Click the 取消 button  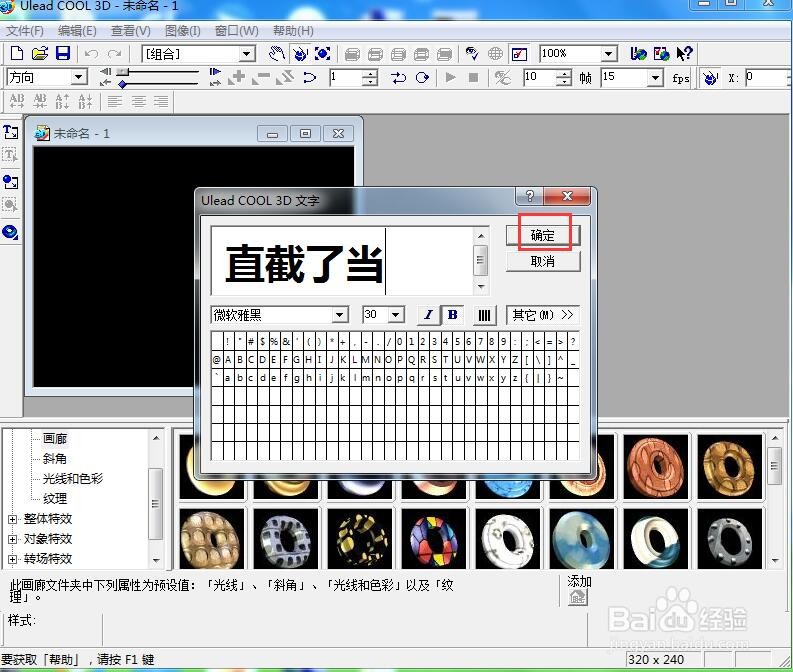543,261
